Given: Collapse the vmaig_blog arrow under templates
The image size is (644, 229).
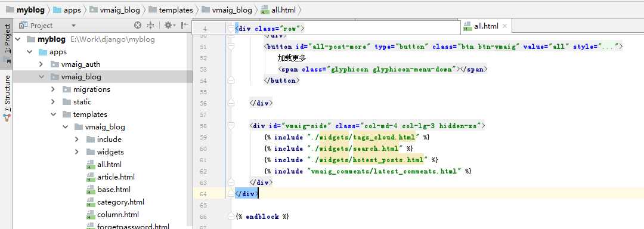Looking at the screenshot, I should 65,127.
